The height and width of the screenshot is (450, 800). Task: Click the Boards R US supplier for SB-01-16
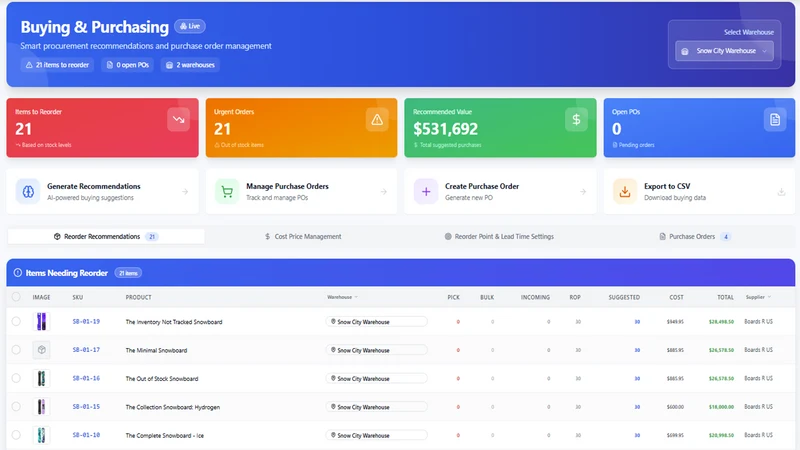point(758,378)
